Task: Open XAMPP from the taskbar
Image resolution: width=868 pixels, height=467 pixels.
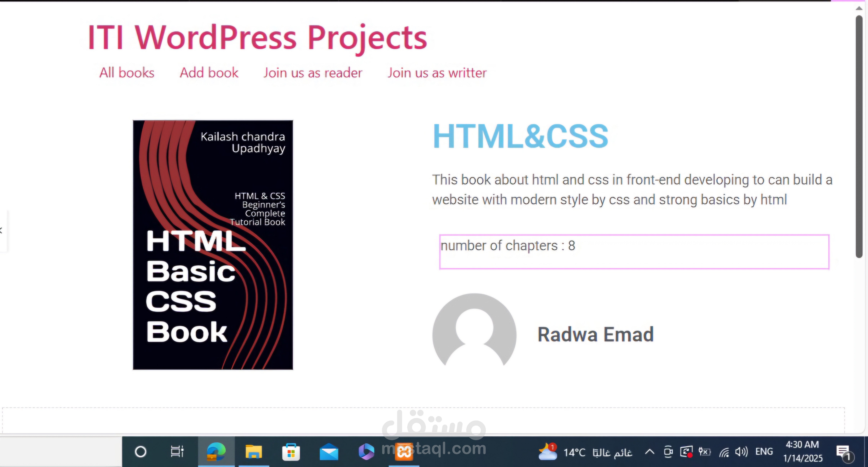Action: (x=404, y=451)
